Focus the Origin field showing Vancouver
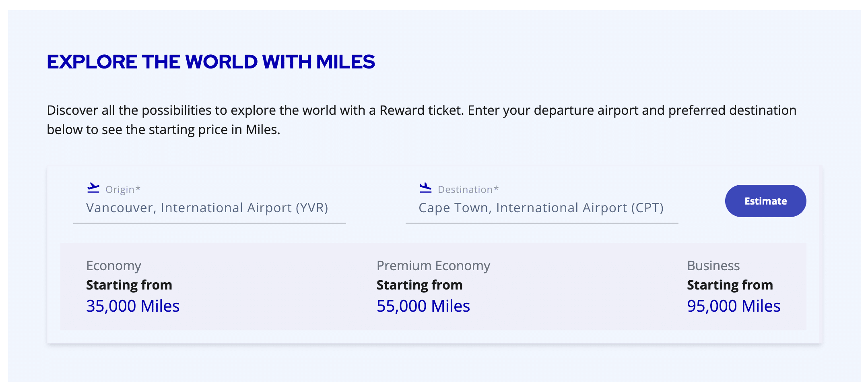The width and height of the screenshot is (868, 391). coord(207,208)
